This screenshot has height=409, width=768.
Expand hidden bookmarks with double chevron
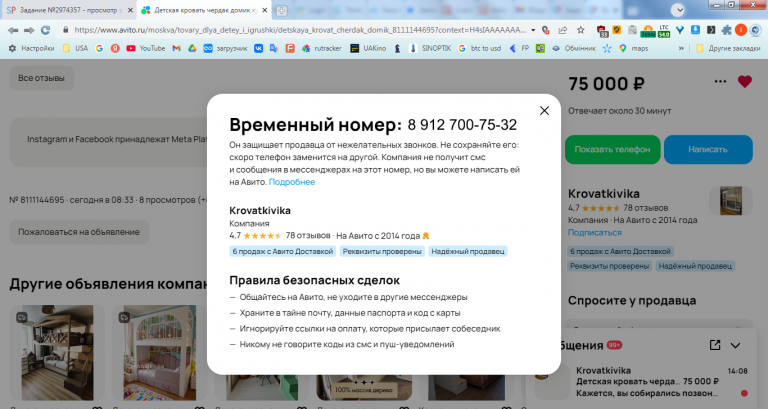click(x=681, y=48)
